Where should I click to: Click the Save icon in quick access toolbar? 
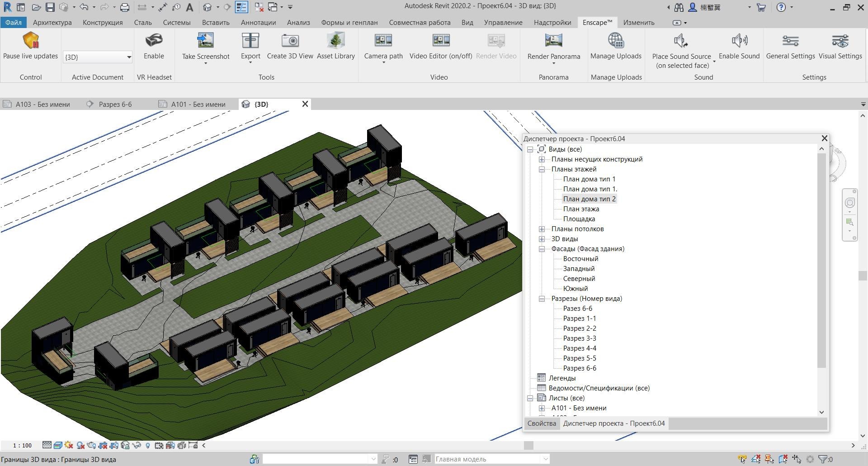coord(50,7)
